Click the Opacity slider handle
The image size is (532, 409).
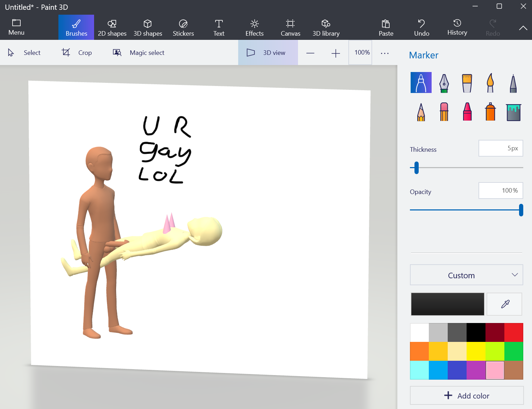pyautogui.click(x=521, y=210)
